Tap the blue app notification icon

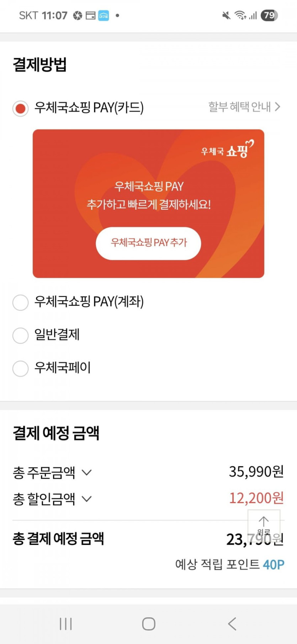point(104,15)
